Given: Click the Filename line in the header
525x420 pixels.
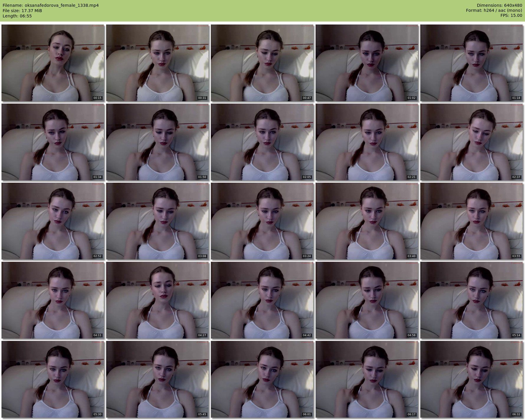Looking at the screenshot, I should pos(50,5).
